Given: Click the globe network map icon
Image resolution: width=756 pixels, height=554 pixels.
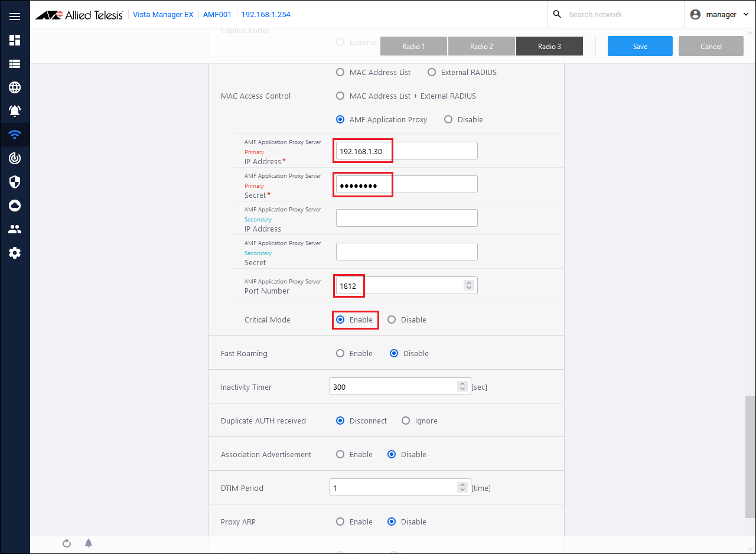Looking at the screenshot, I should 15,87.
